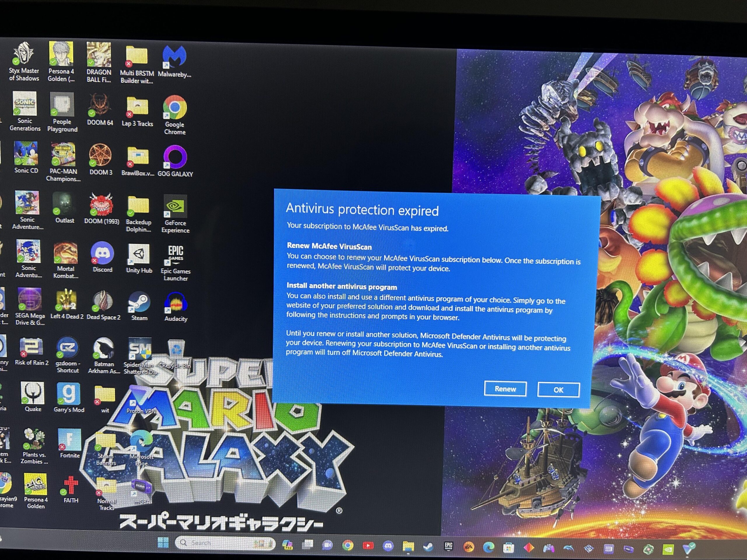Select the PAC-MAN Championship desktop icon
Viewport: 747px width, 560px height.
click(63, 162)
